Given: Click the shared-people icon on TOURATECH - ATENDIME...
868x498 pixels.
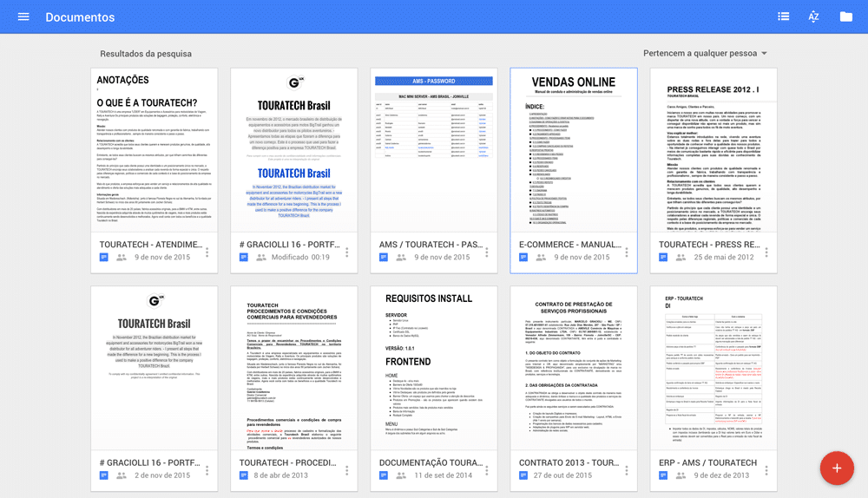Looking at the screenshot, I should [122, 258].
